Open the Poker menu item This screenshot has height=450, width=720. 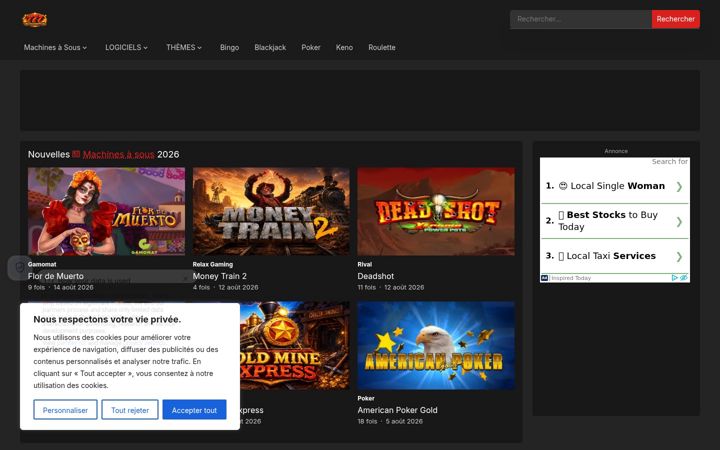pos(311,47)
